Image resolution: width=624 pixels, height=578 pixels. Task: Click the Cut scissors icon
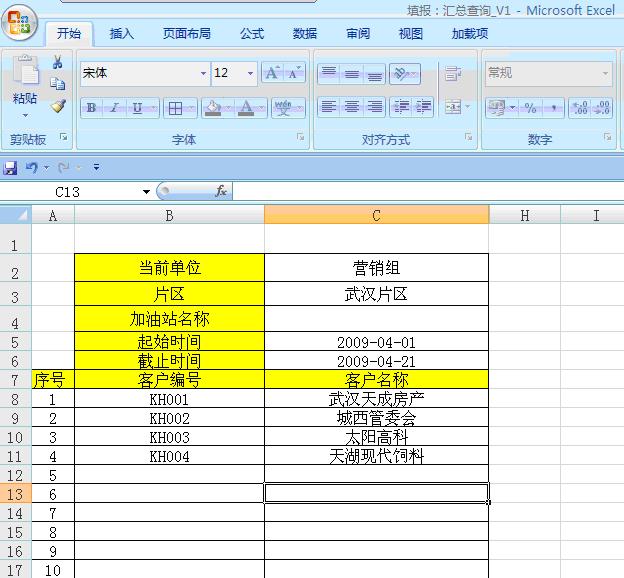tap(58, 63)
